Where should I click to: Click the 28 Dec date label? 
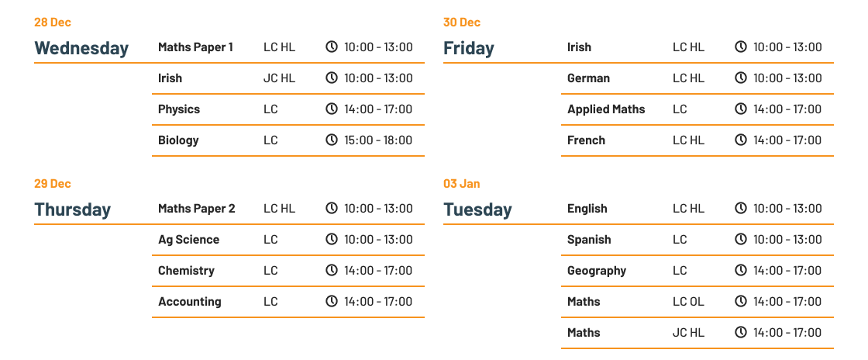pyautogui.click(x=53, y=22)
